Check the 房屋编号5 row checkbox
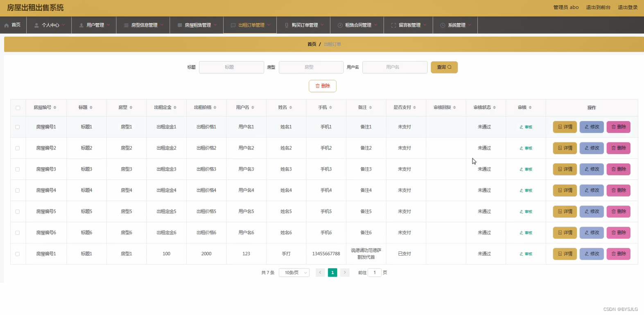Viewport: 644px width, 315px height. 17,211
